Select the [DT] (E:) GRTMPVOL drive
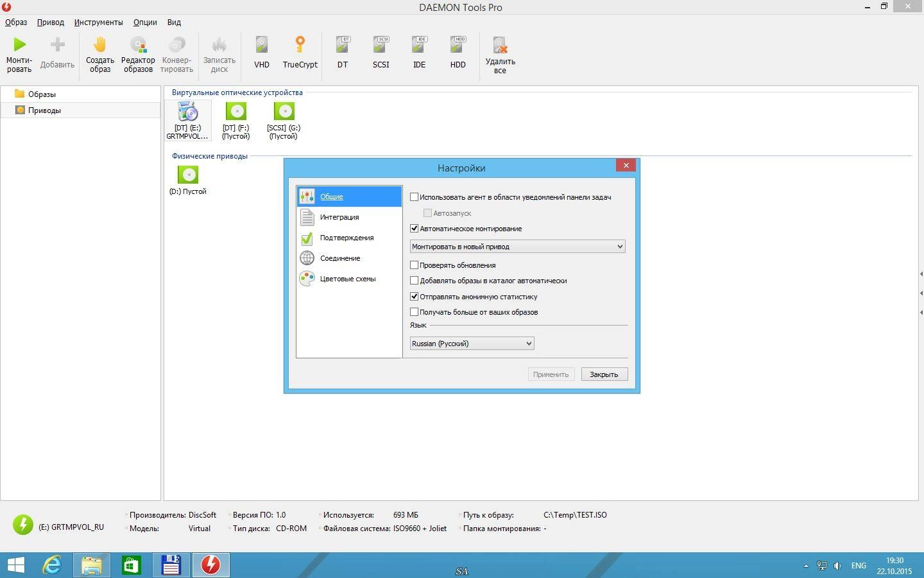The width and height of the screenshot is (924, 578). 188,120
